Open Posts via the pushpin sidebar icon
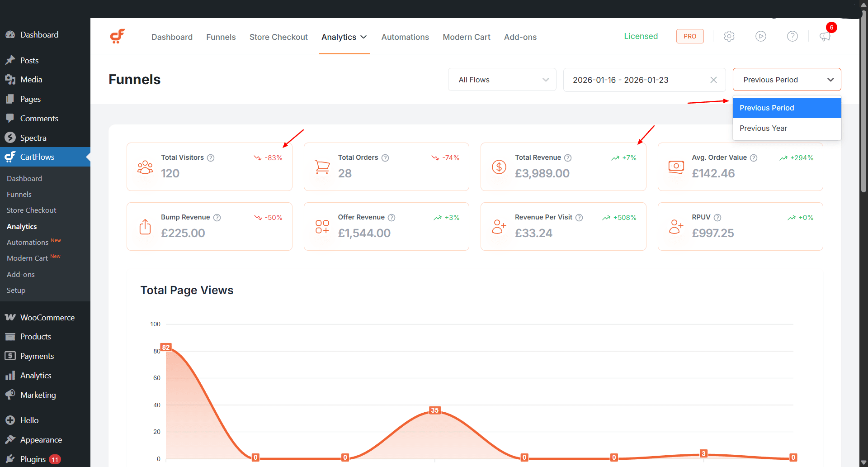The width and height of the screenshot is (868, 467). click(x=10, y=60)
